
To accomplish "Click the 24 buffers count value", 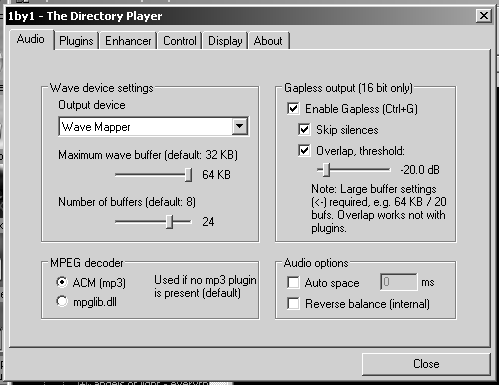I will pyautogui.click(x=208, y=222).
